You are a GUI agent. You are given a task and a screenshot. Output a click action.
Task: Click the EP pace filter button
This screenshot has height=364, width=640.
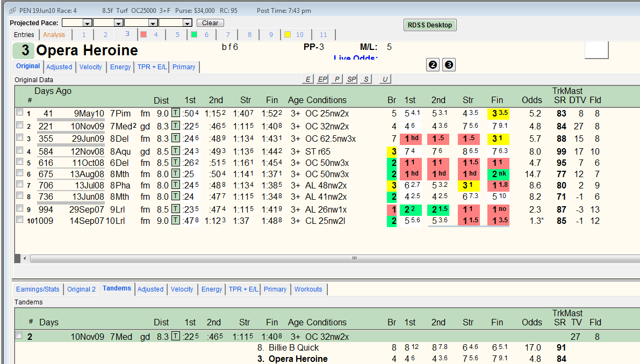322,79
